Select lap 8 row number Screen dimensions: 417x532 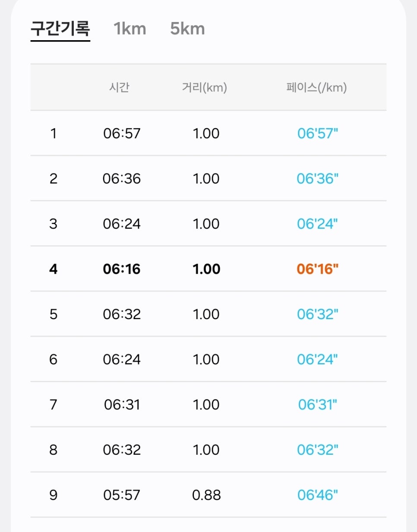[53, 450]
